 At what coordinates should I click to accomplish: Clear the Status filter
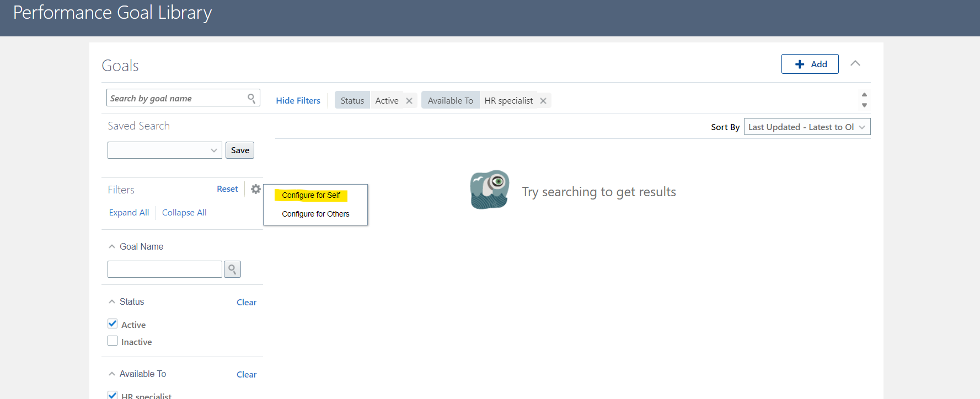tap(247, 302)
